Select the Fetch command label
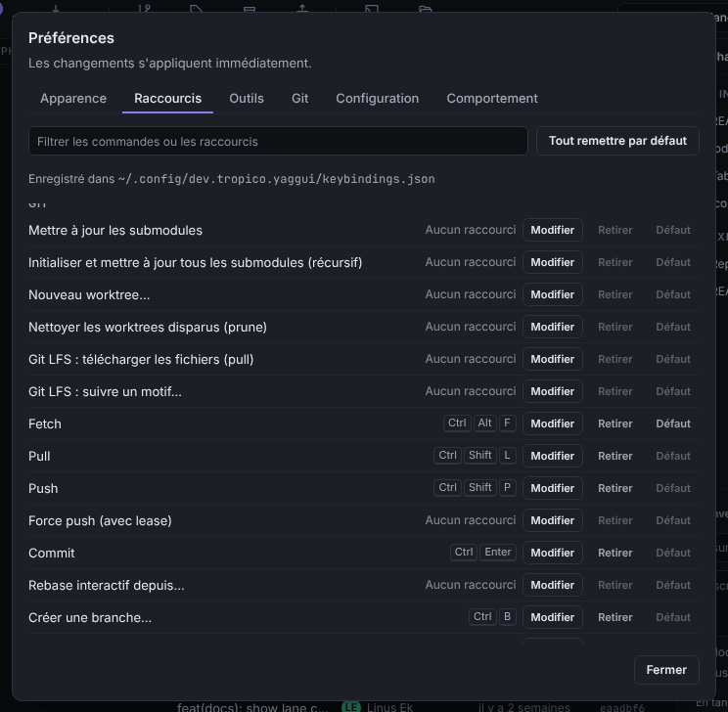The height and width of the screenshot is (712, 728). [x=45, y=424]
